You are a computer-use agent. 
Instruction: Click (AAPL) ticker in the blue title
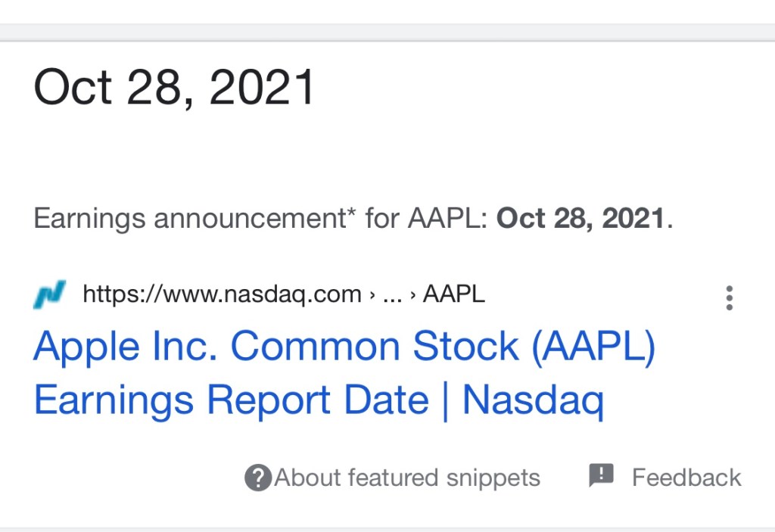(593, 347)
